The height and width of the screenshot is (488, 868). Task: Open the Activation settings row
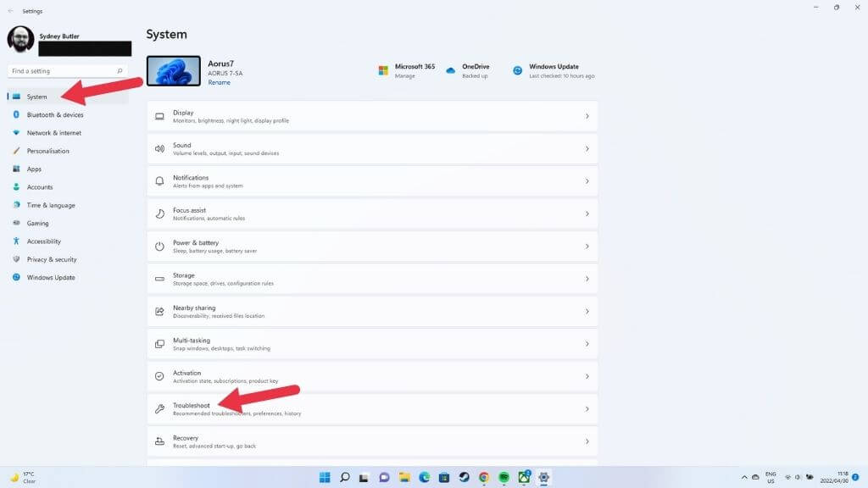click(372, 376)
